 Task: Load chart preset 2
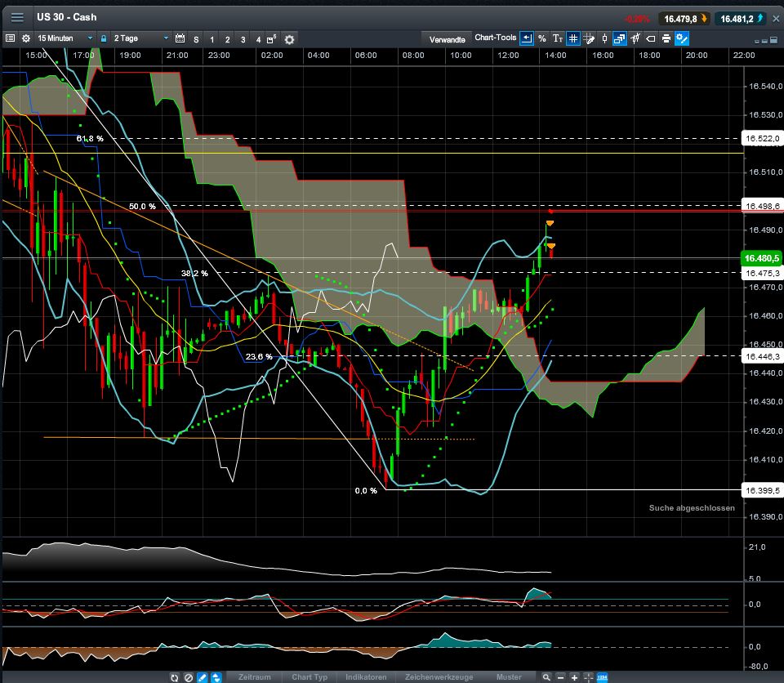(x=228, y=39)
